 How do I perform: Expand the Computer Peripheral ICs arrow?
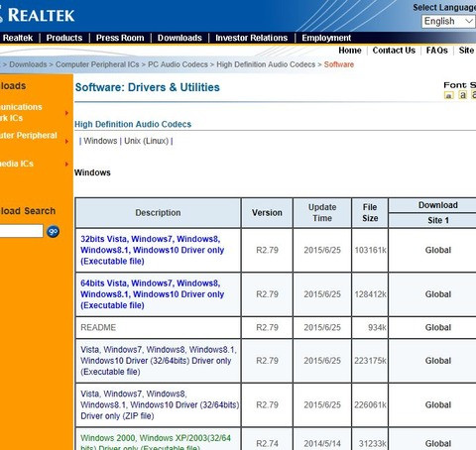click(x=66, y=142)
